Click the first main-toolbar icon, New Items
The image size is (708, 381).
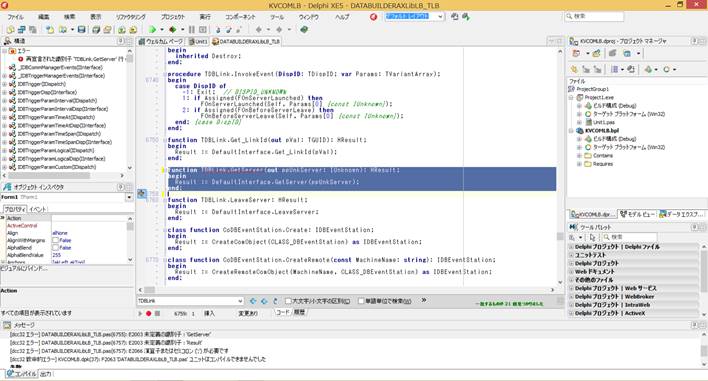10,30
